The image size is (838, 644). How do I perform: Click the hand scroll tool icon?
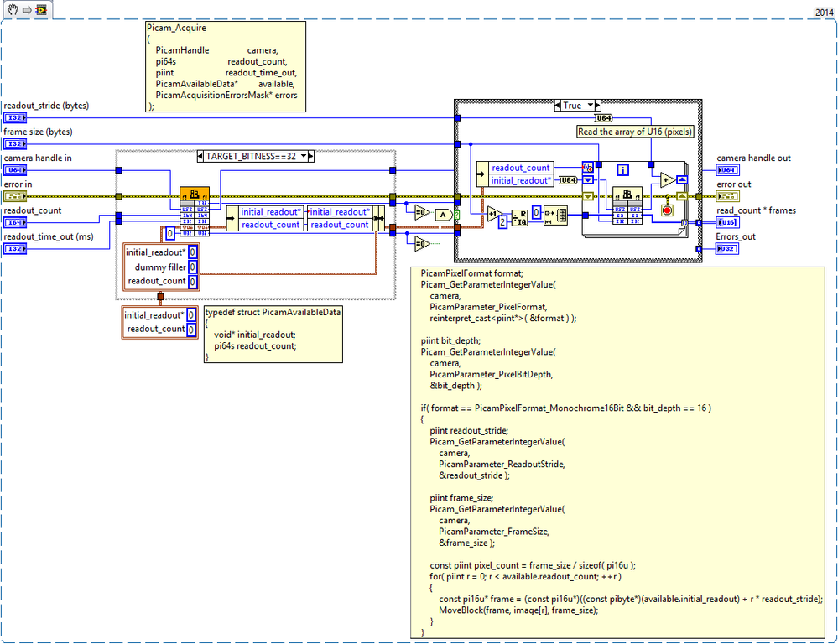(13, 9)
